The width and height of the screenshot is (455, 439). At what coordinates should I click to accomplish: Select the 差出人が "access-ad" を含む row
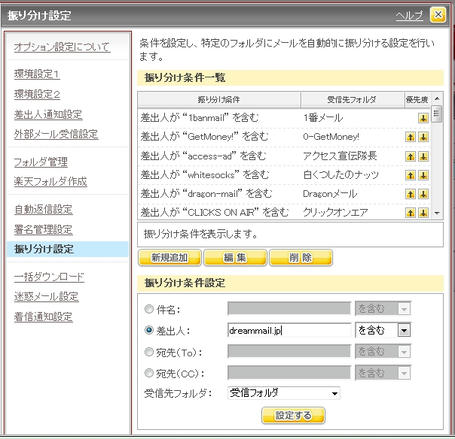pyautogui.click(x=284, y=156)
